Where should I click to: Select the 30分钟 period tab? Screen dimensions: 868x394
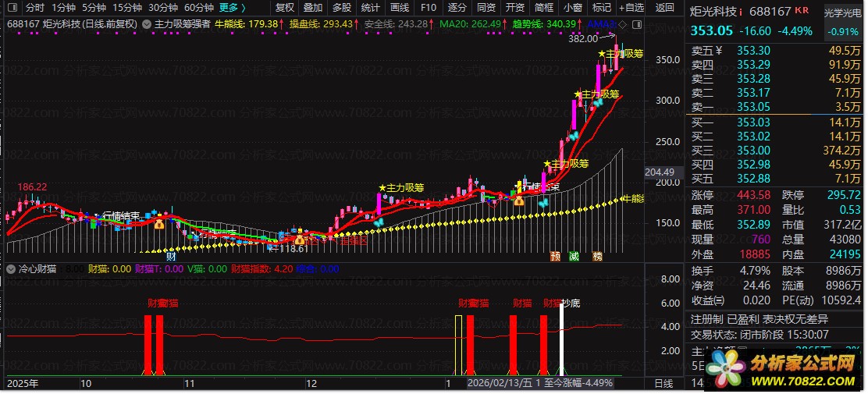click(x=162, y=8)
